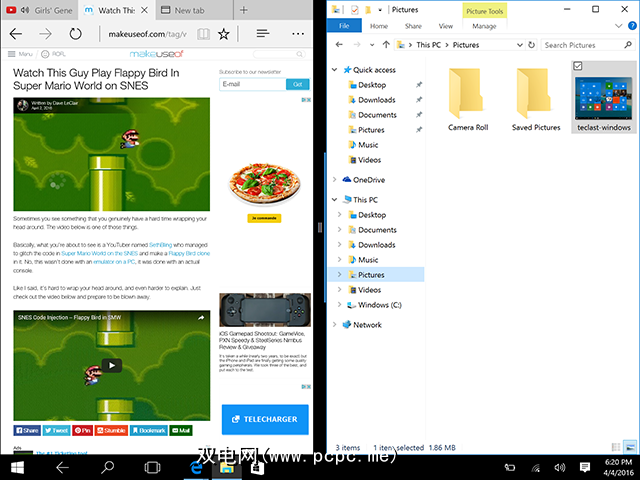
Task: Collapse the Quick access tree node
Action: (x=334, y=70)
